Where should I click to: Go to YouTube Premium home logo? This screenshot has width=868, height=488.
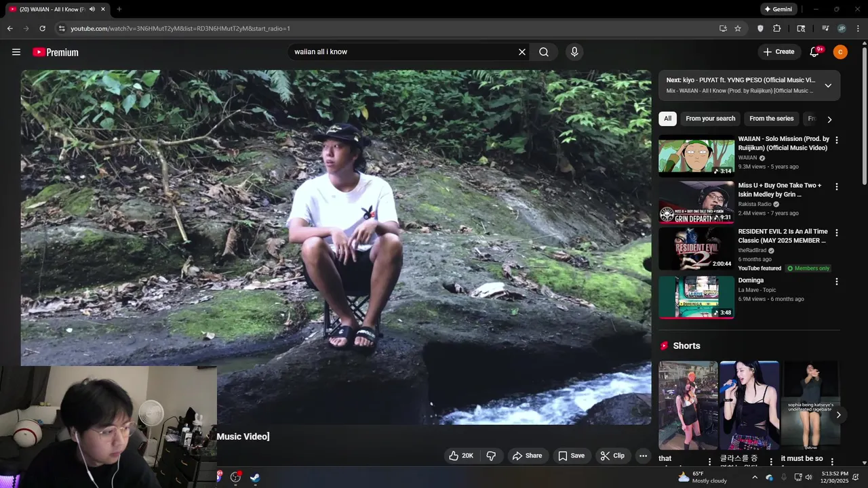[56, 52]
